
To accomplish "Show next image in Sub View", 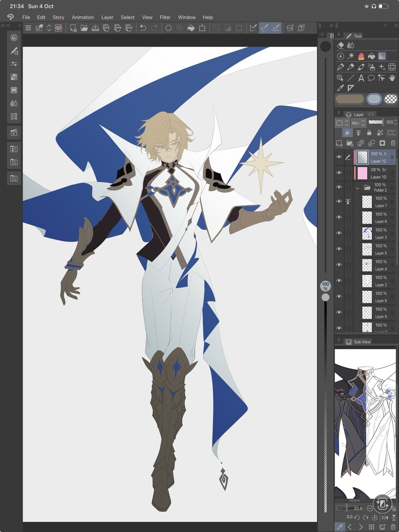I will coord(361,527).
